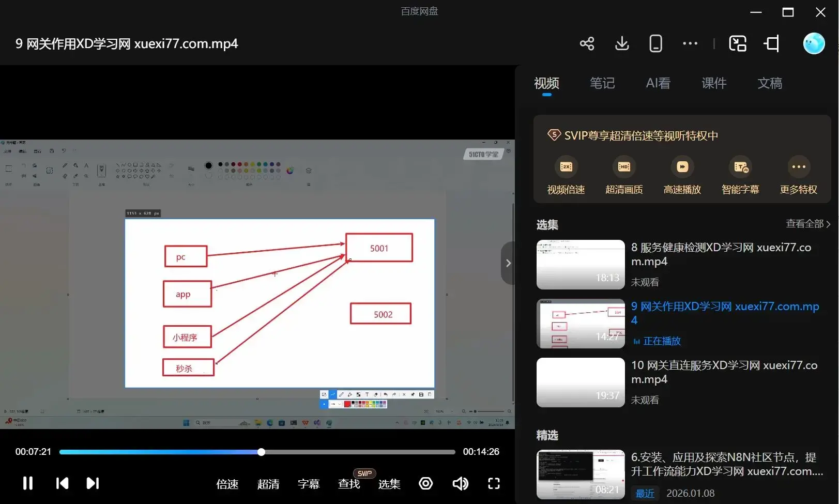Switch to the AI看 tab
The height and width of the screenshot is (504, 839).
click(x=658, y=83)
